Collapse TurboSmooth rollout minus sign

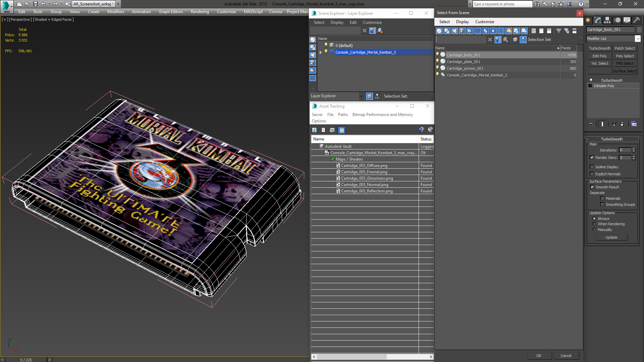(x=588, y=139)
